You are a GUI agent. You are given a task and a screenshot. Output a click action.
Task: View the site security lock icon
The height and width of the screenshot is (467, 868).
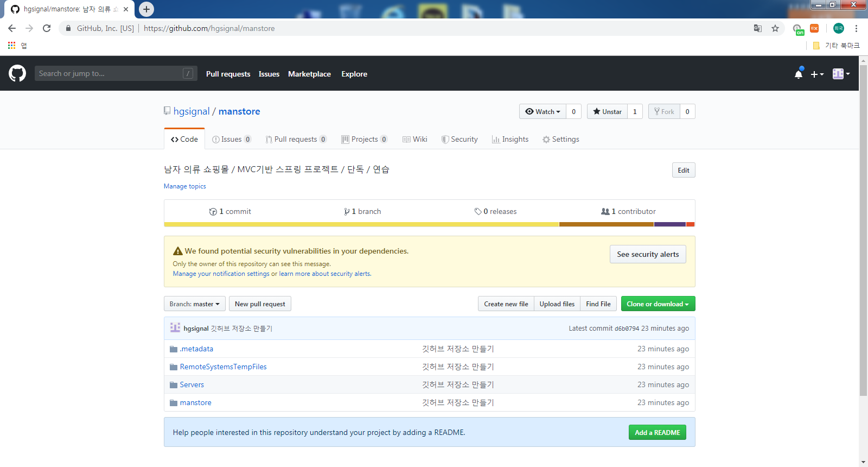point(68,28)
